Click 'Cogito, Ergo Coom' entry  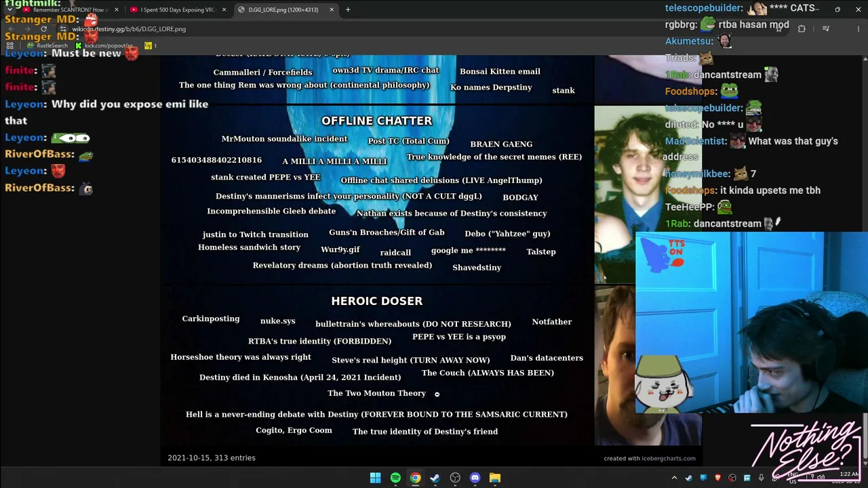(x=294, y=430)
